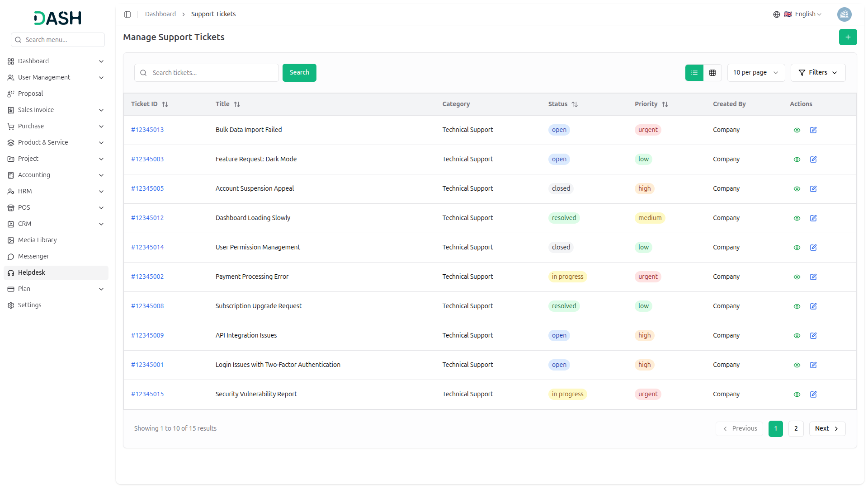This screenshot has height=488, width=868.
Task: Open the user avatar menu
Action: pos(844,14)
